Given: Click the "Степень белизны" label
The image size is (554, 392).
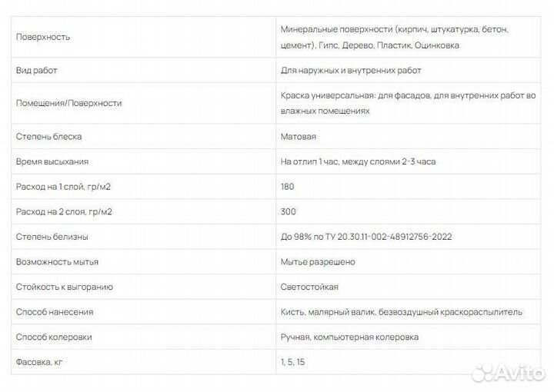Looking at the screenshot, I should (52, 236).
